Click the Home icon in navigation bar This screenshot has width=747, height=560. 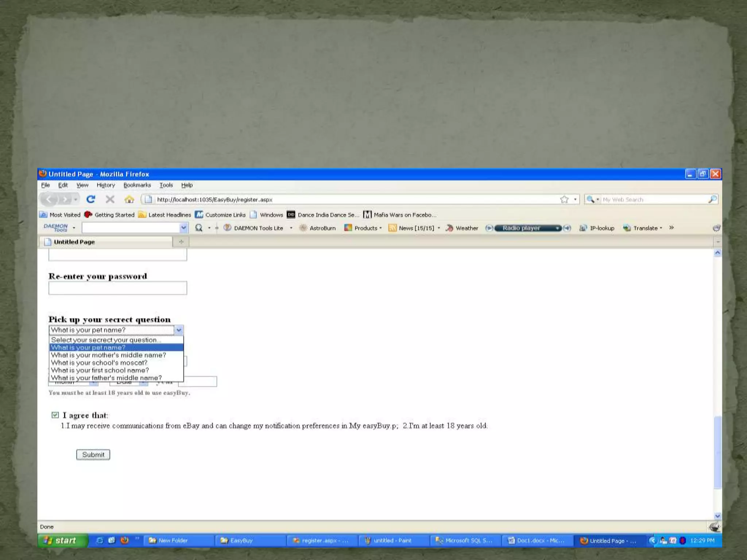pos(129,199)
